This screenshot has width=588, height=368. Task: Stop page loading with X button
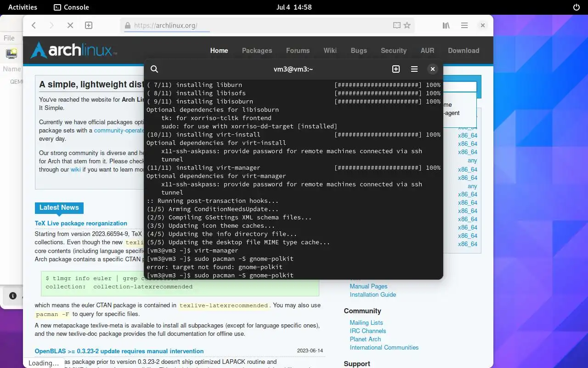[70, 26]
